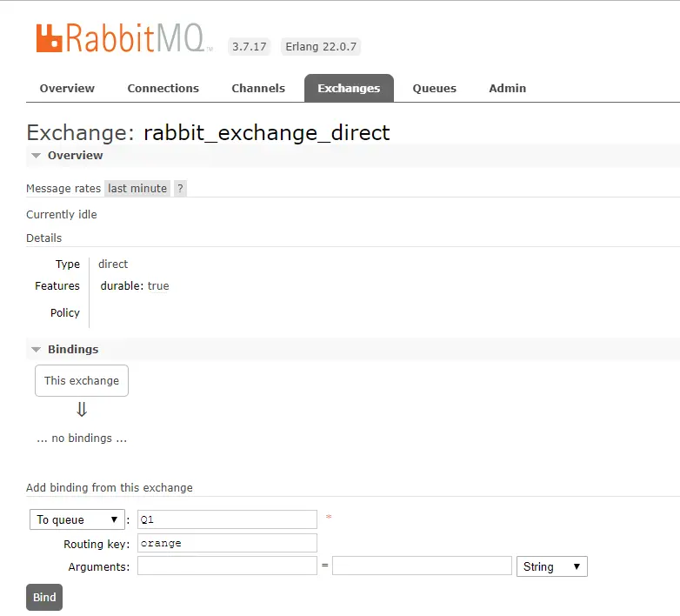
Task: Click the message rates help question mark
Action: pos(180,189)
